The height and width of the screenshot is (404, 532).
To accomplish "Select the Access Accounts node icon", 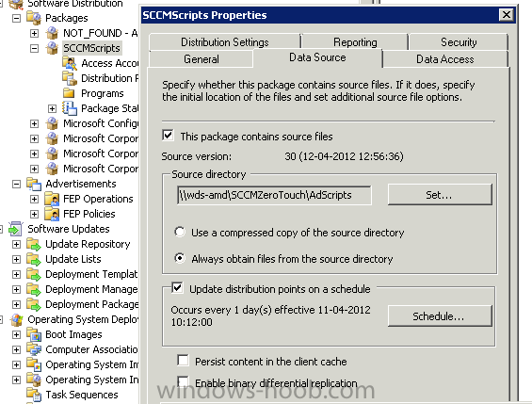I will pos(70,63).
